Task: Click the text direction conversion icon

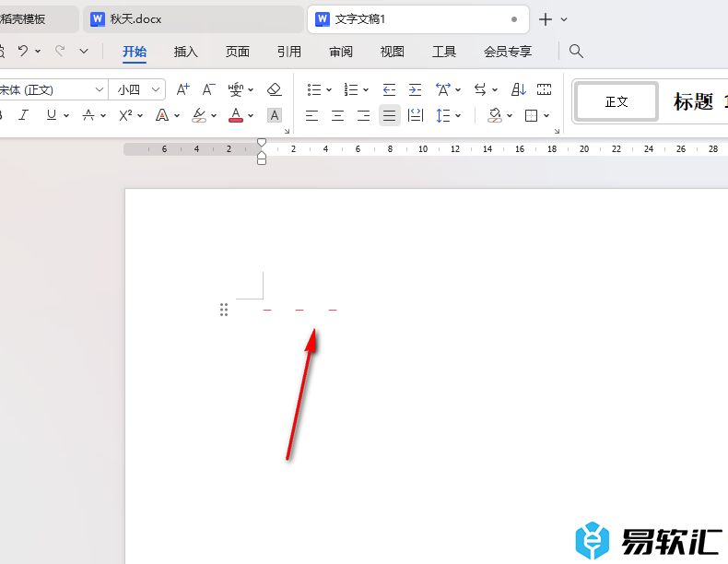Action: point(480,89)
